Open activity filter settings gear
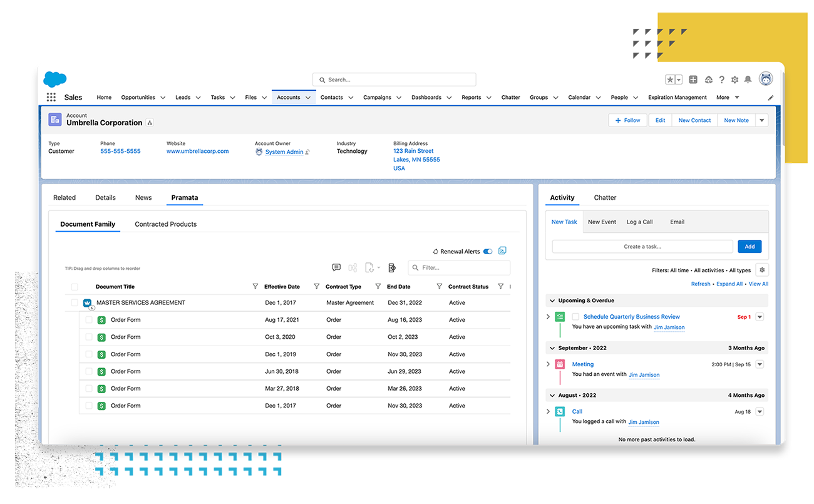This screenshot has width=814, height=504. coord(762,270)
